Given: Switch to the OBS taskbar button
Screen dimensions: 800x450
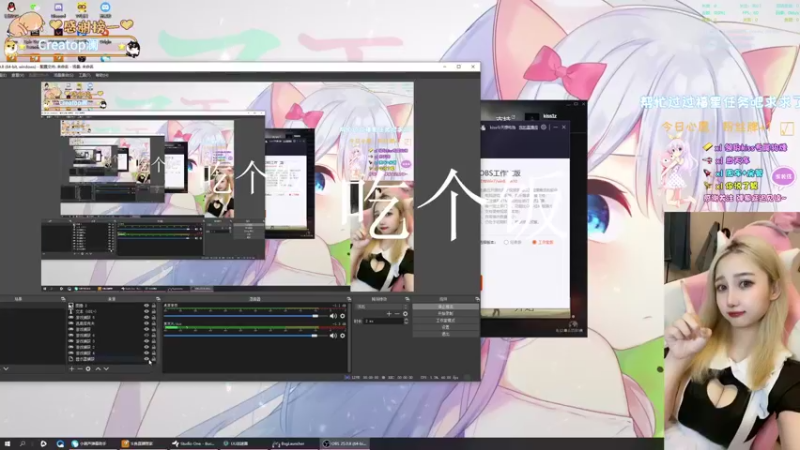Looking at the screenshot, I should click(x=345, y=444).
